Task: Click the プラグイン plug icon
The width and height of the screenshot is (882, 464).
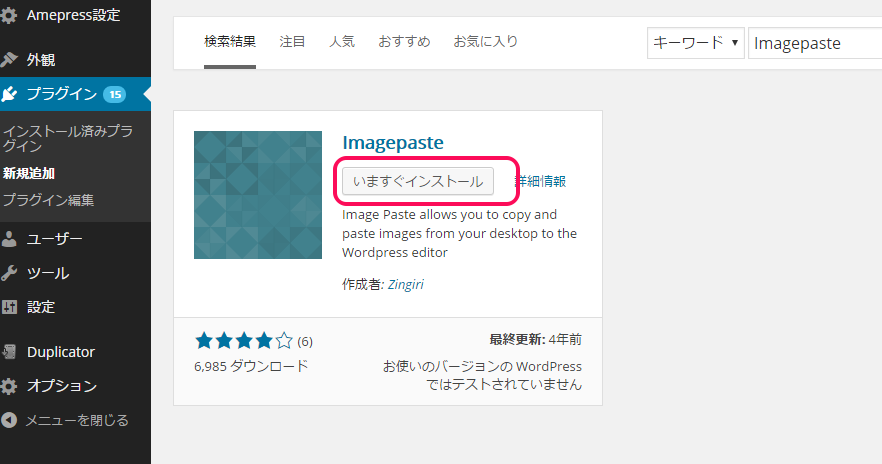Action: click(10, 94)
